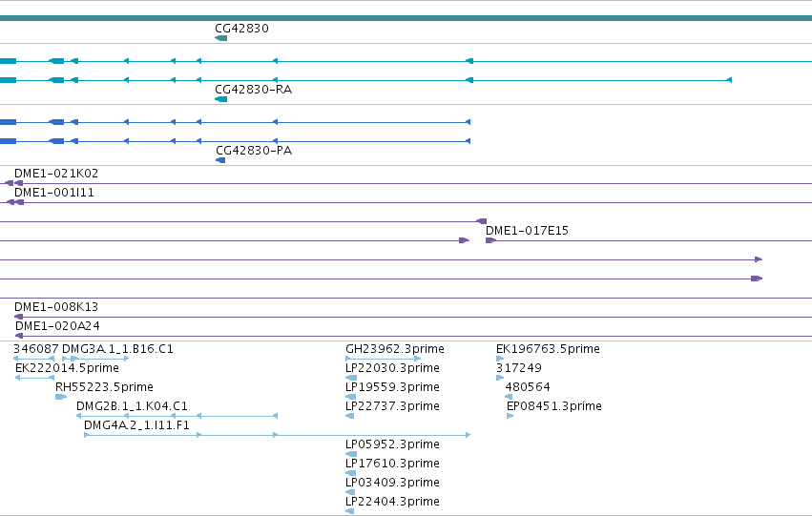Image resolution: width=812 pixels, height=516 pixels.
Task: Select clone label DME1-017E15
Action: (527, 231)
